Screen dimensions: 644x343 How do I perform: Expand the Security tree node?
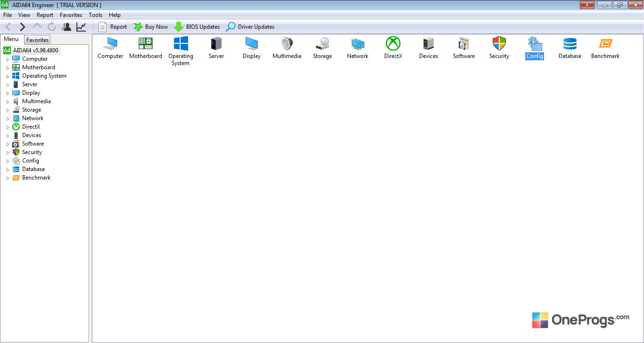coord(8,153)
